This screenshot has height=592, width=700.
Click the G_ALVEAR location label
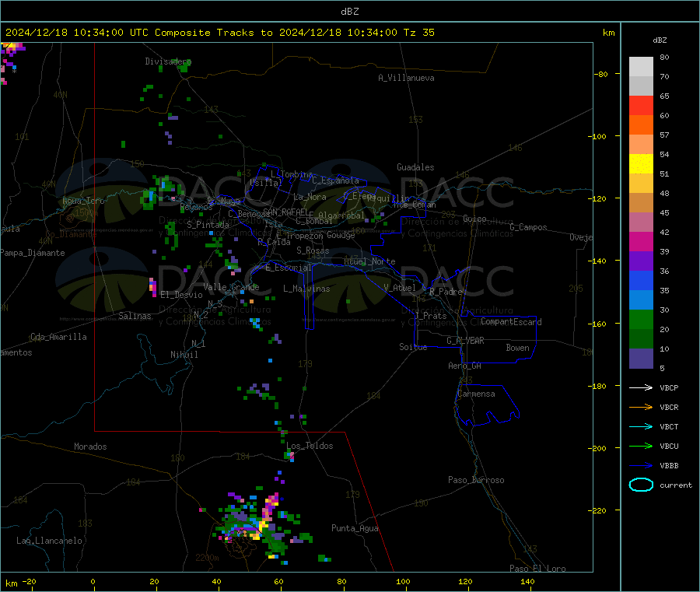click(x=465, y=341)
